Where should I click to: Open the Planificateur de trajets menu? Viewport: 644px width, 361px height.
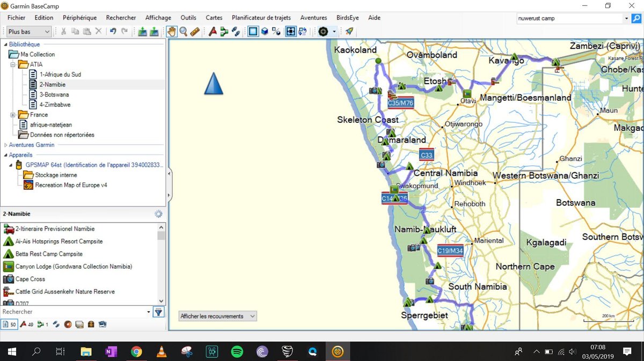coord(261,18)
